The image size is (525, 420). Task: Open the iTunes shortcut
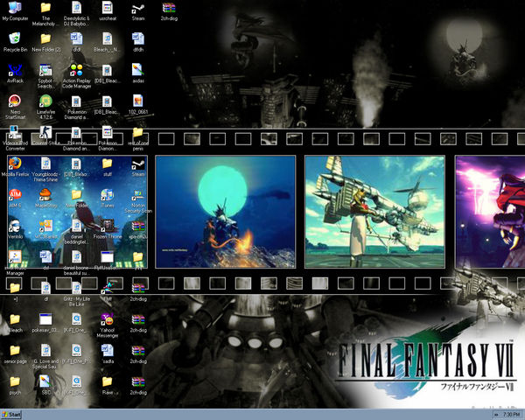[107, 198]
